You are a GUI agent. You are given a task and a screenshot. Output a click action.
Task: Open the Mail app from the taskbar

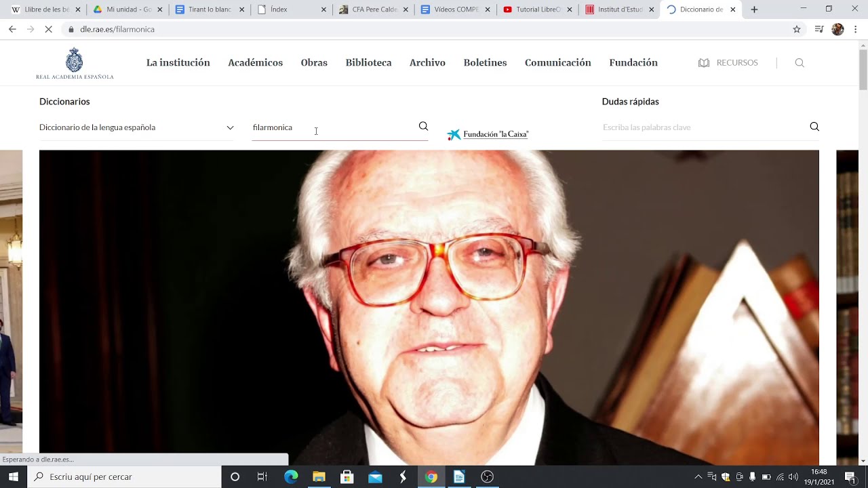click(x=375, y=476)
